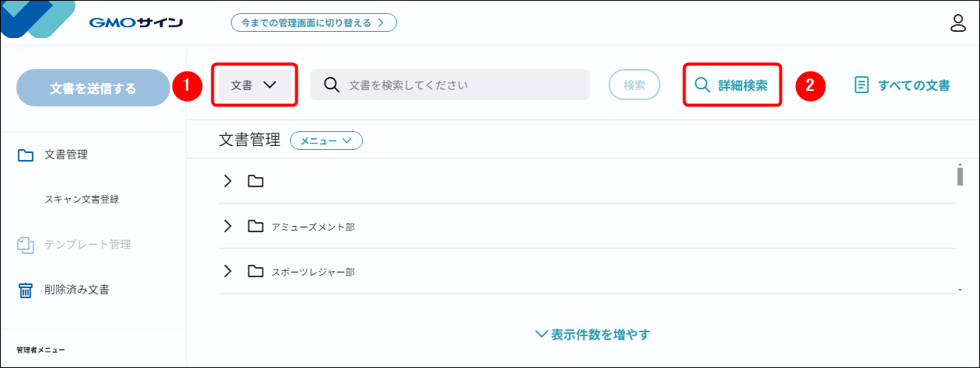Expand the unnamed top folder
The height and width of the screenshot is (368, 980).
point(228,182)
